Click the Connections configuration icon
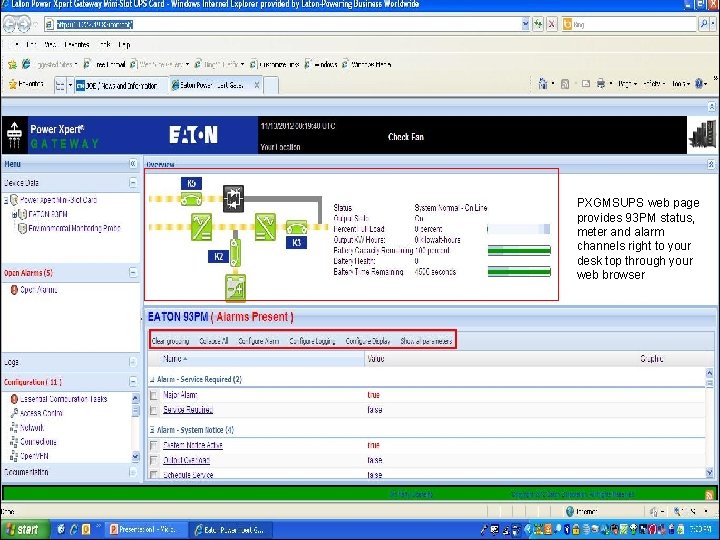The height and width of the screenshot is (540, 720). coord(14,442)
